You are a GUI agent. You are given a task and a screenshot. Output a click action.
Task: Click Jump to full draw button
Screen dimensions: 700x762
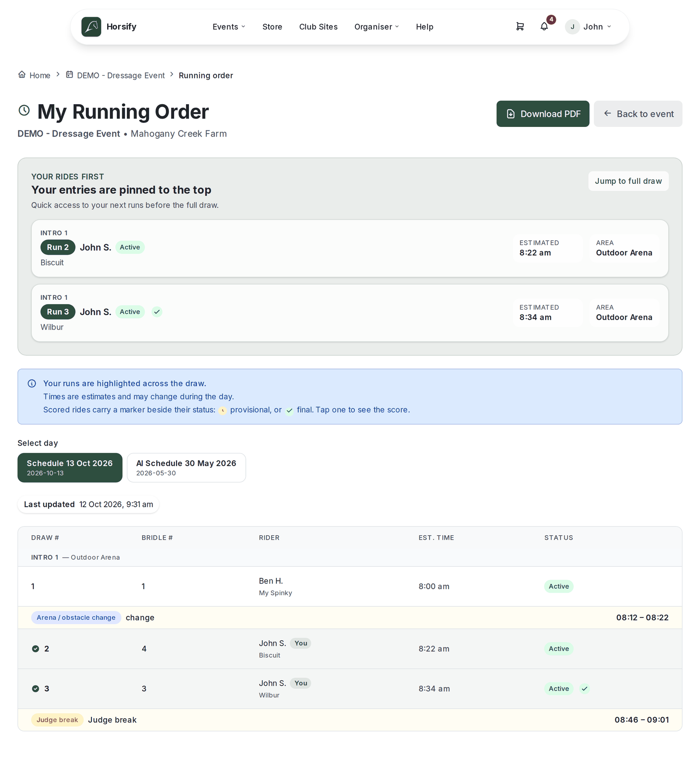click(628, 181)
